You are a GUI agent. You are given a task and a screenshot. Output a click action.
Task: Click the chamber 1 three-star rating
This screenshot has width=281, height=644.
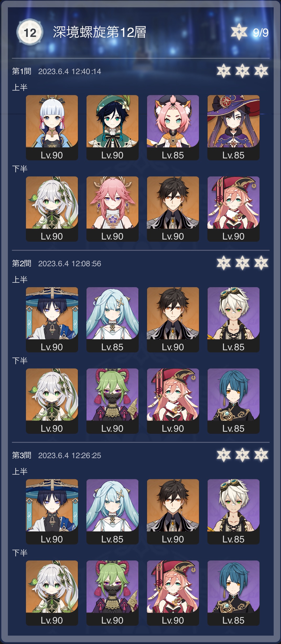[242, 71]
